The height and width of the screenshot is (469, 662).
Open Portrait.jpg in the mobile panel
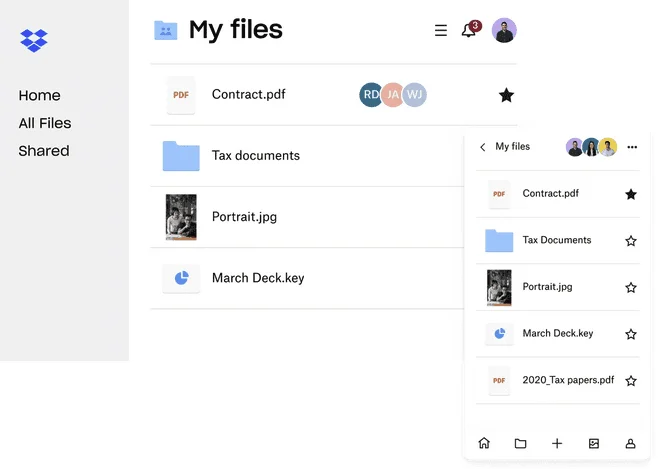pyautogui.click(x=547, y=287)
